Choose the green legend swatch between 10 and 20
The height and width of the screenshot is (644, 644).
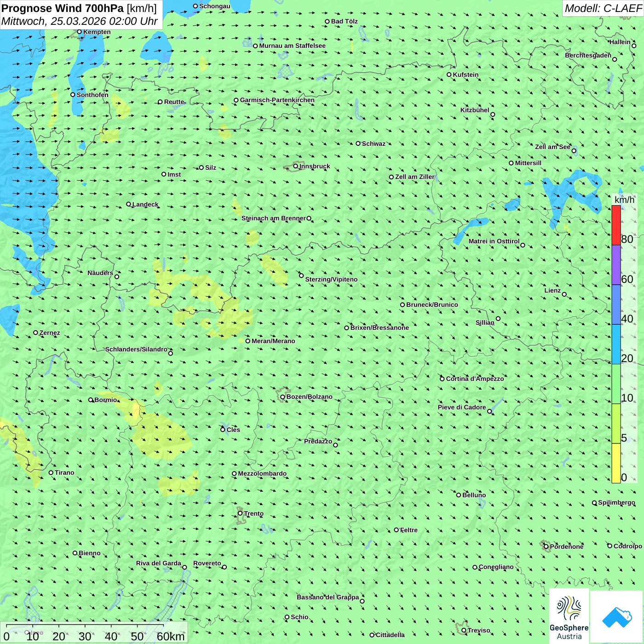(616, 384)
